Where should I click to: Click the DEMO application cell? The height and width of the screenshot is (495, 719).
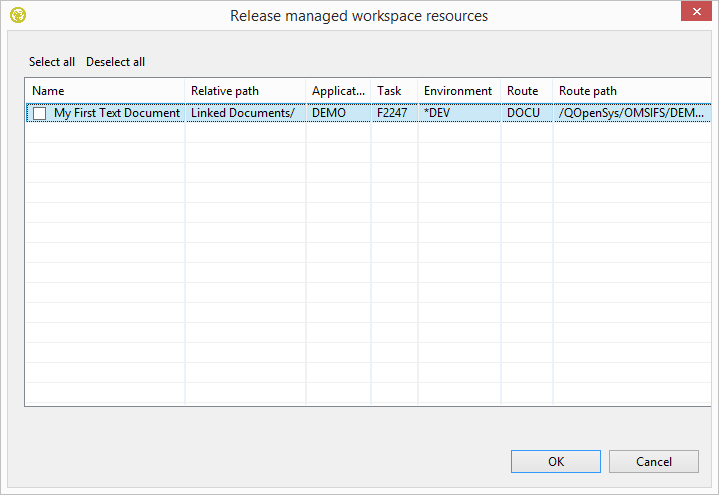pos(329,113)
